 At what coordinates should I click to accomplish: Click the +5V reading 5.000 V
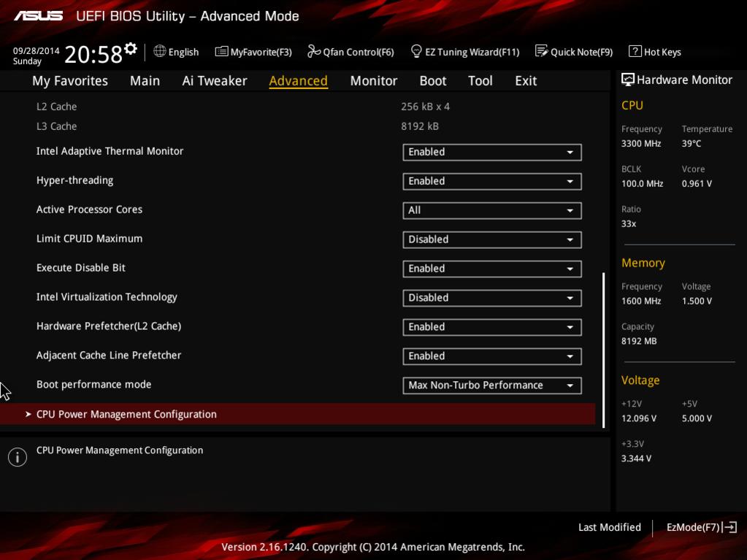[697, 418]
